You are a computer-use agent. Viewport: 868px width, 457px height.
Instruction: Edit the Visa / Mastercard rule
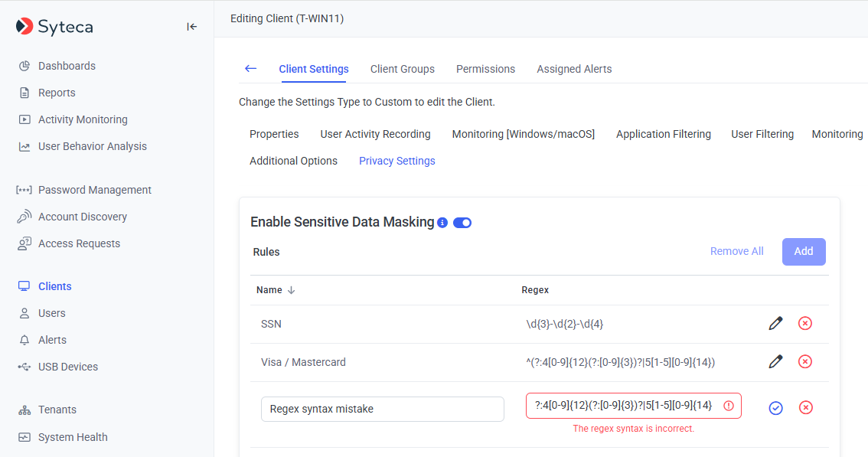click(775, 361)
